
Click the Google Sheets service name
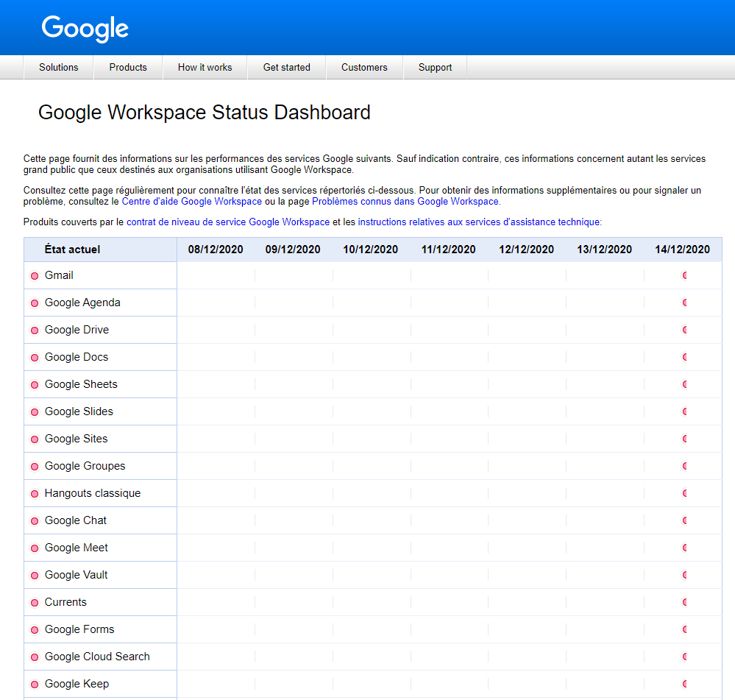point(81,384)
